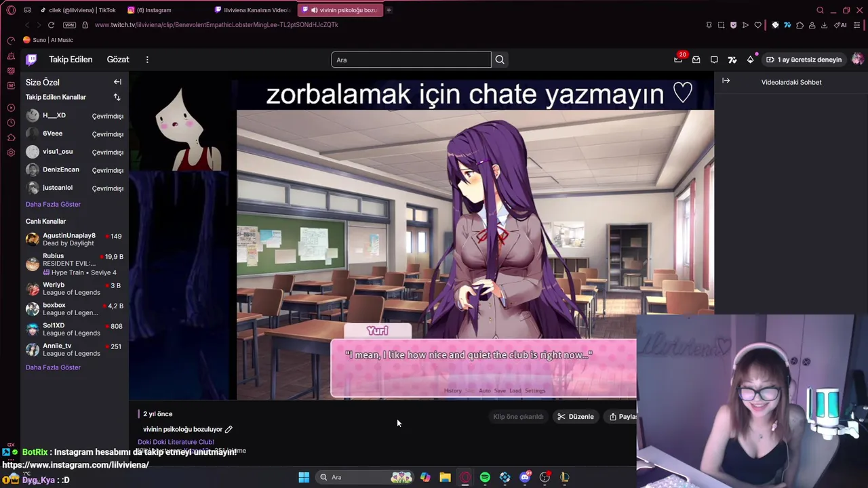
Task: Click the Twitch search magnifier button
Action: (x=500, y=60)
